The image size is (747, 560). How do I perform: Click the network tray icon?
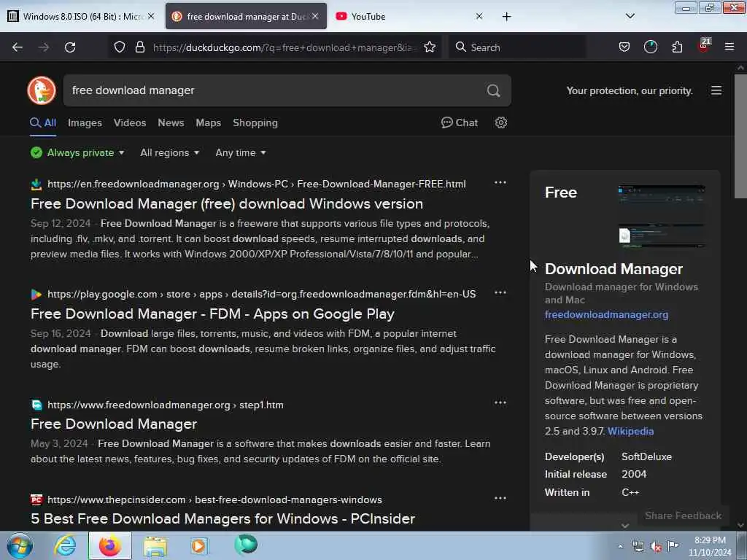[638, 547]
